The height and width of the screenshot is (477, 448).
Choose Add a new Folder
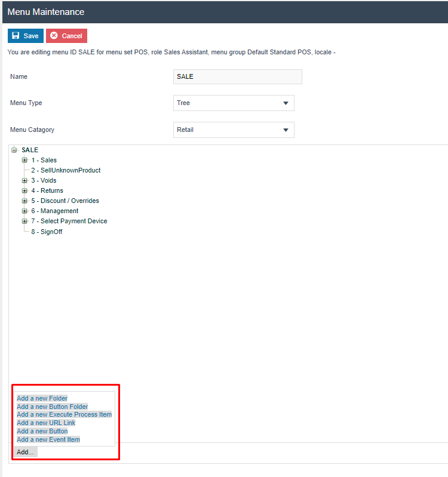tap(42, 399)
